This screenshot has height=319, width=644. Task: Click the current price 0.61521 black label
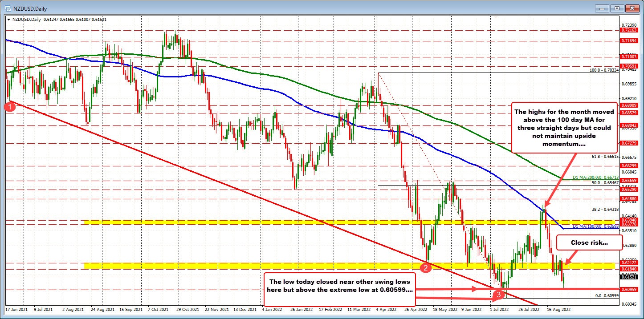628,277
